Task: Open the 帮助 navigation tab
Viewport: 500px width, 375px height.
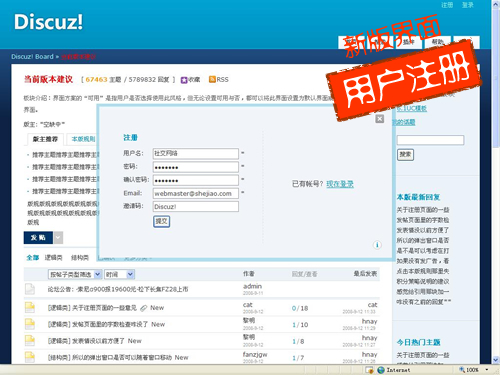Action: [x=438, y=42]
